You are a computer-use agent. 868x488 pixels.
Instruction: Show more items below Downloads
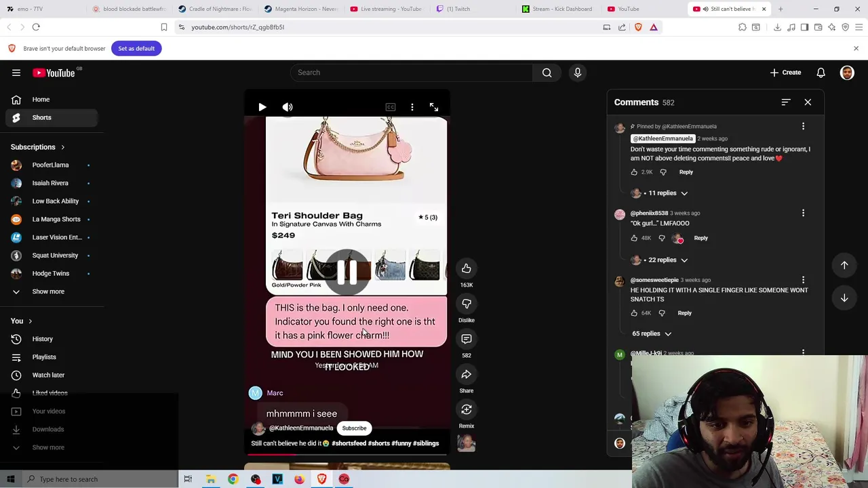tap(52, 447)
